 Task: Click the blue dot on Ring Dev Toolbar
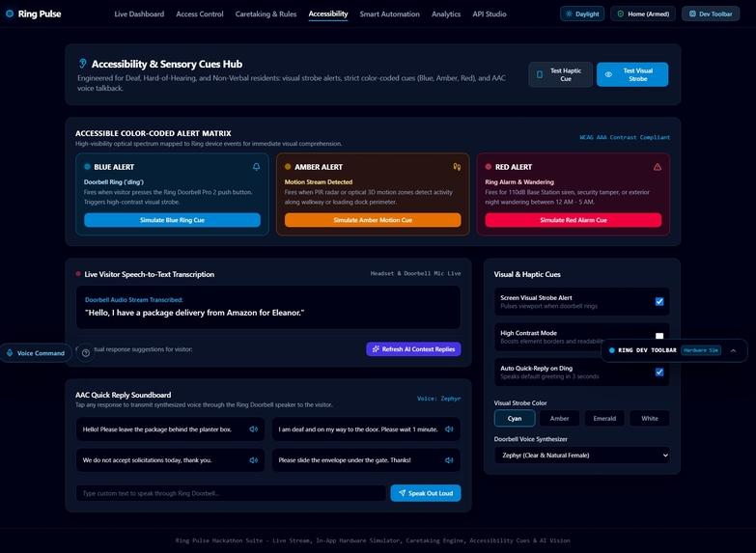pos(612,350)
